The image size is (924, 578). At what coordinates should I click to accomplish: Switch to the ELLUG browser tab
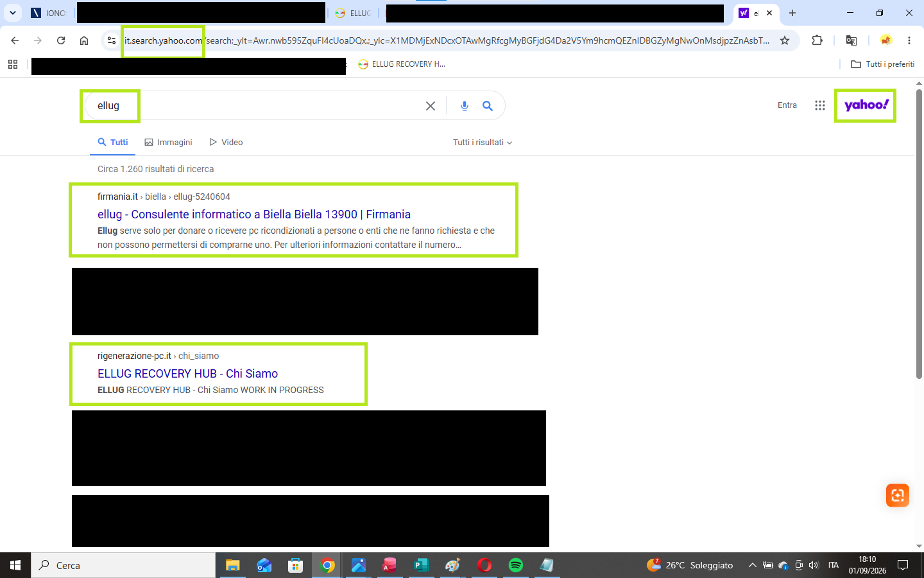pos(354,13)
